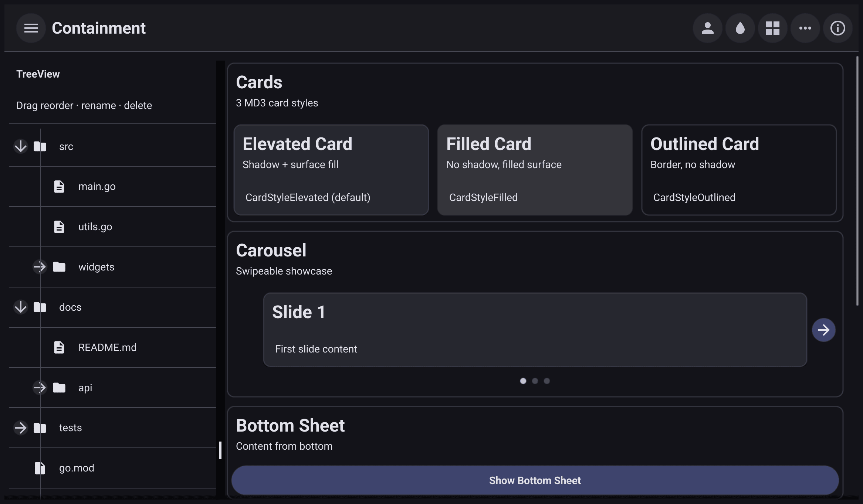This screenshot has width=863, height=504.
Task: Select the Outlined Card
Action: (739, 170)
